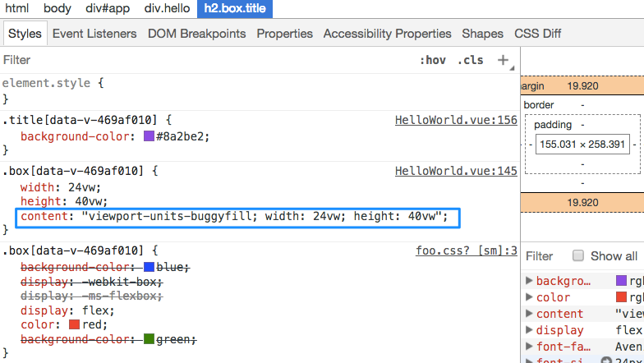
Task: Open the foo.css? [sm]:3 source link
Action: coord(467,251)
